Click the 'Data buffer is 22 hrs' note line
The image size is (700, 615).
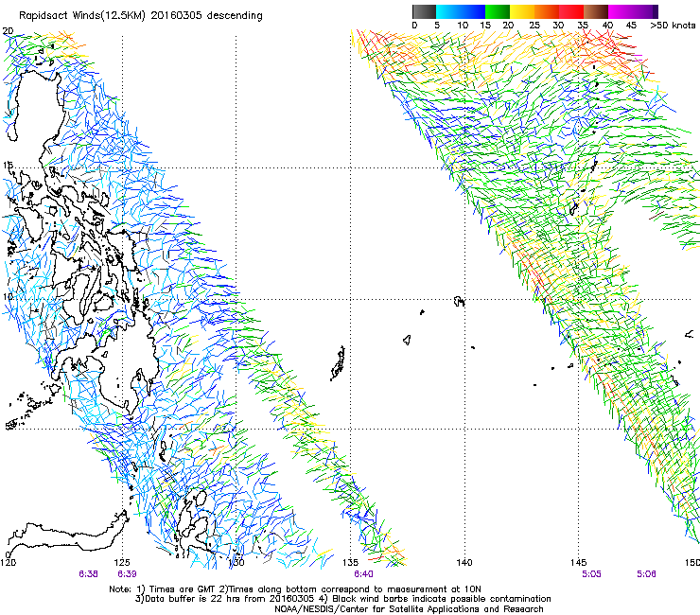(x=342, y=599)
